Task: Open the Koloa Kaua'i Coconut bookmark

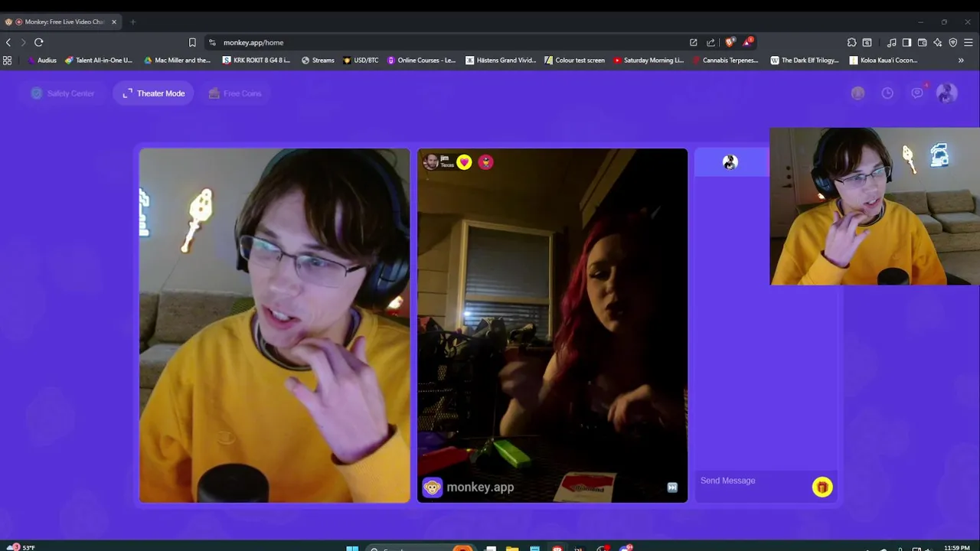Action: click(884, 60)
